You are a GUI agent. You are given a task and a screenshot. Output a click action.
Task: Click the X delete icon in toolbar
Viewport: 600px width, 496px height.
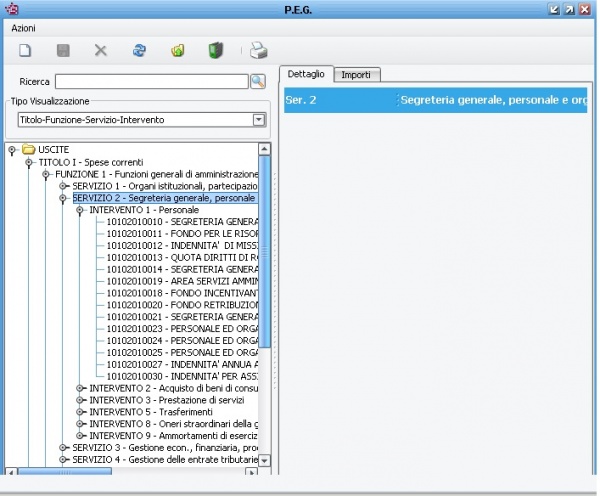coord(100,50)
